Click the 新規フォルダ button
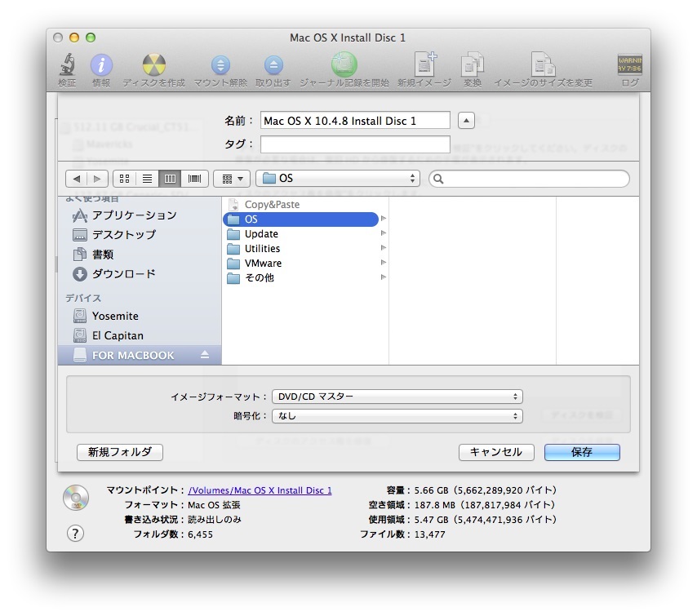Image resolution: width=697 pixels, height=616 pixels. (x=120, y=452)
